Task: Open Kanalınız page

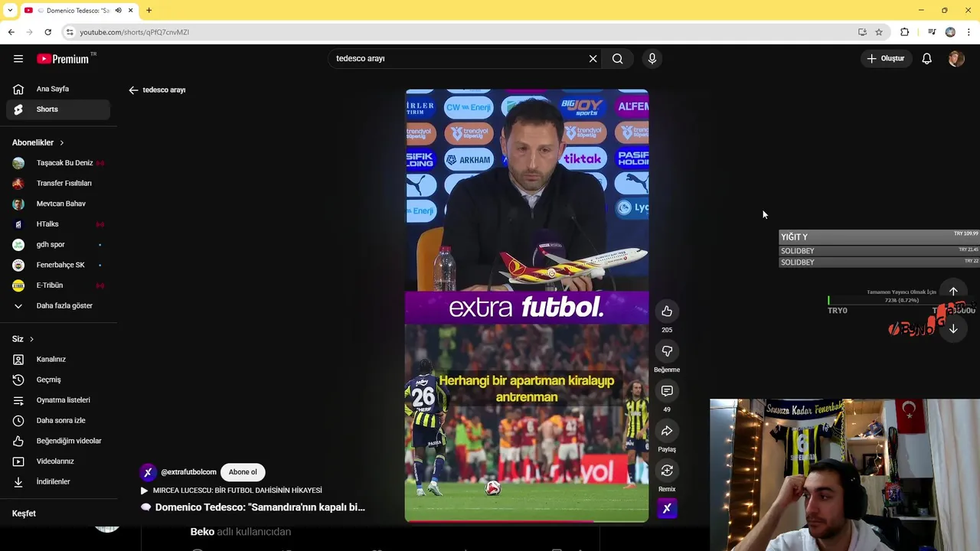Action: pyautogui.click(x=58, y=360)
